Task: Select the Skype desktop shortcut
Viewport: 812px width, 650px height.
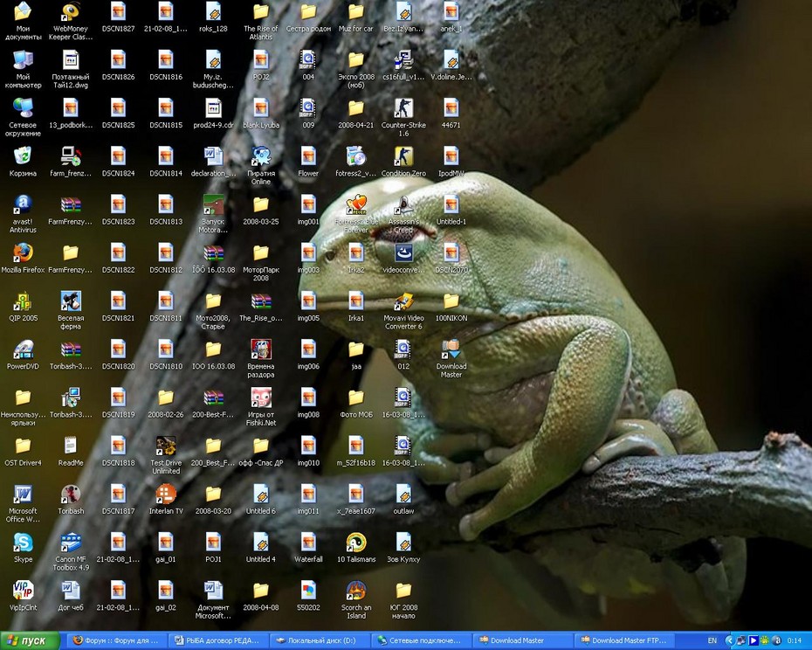Action: pyautogui.click(x=23, y=548)
